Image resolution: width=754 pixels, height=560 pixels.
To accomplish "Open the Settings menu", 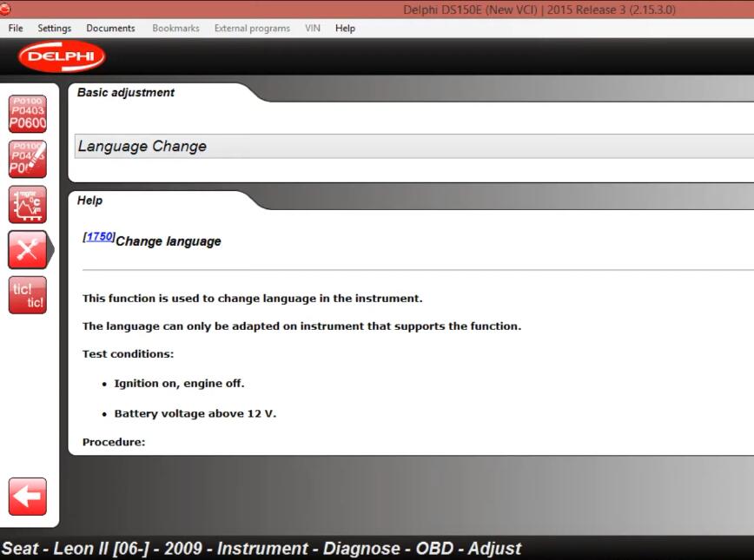I will (x=55, y=29).
